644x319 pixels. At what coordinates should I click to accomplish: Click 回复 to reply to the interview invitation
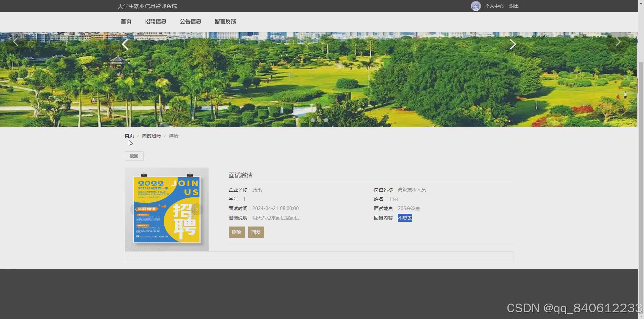pyautogui.click(x=256, y=232)
